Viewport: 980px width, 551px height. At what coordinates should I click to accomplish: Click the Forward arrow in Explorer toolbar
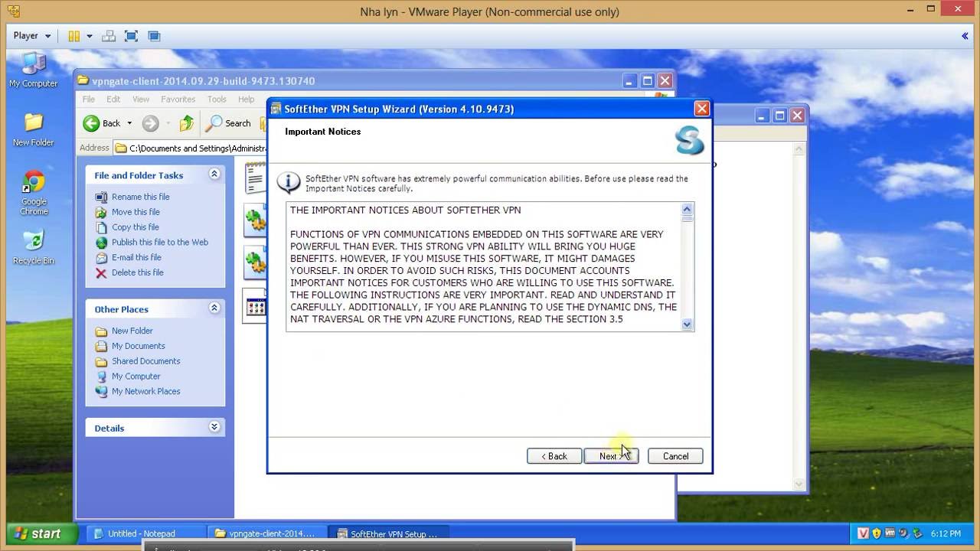[151, 123]
